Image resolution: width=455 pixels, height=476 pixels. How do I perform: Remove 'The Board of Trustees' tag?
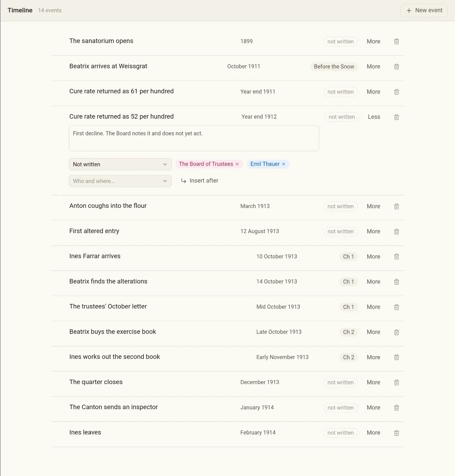point(237,164)
